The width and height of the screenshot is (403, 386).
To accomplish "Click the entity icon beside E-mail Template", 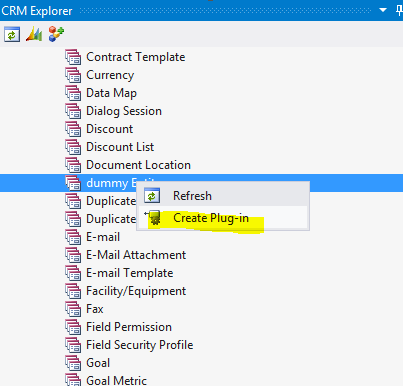I will (73, 273).
